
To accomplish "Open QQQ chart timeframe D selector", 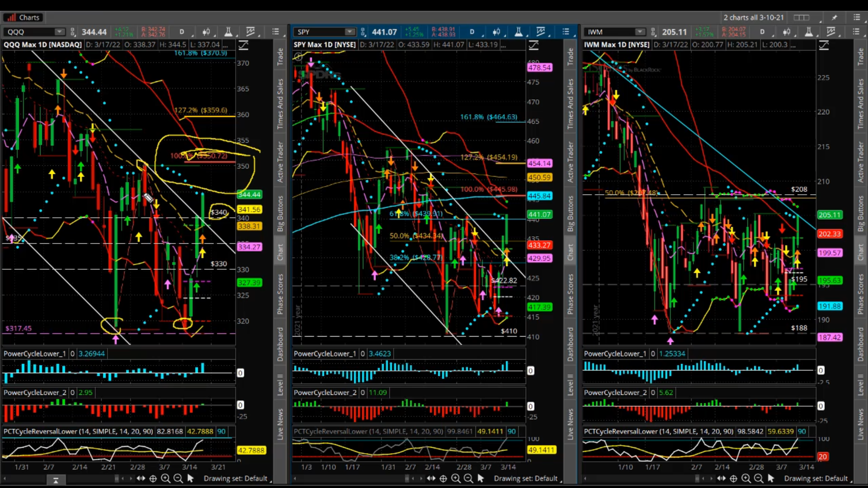I will pos(182,32).
